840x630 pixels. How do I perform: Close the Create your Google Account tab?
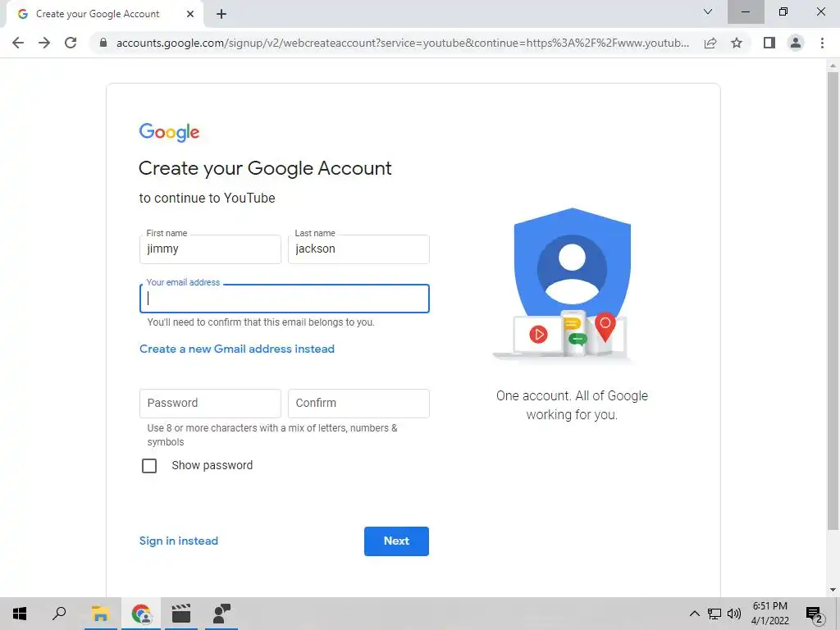point(190,15)
